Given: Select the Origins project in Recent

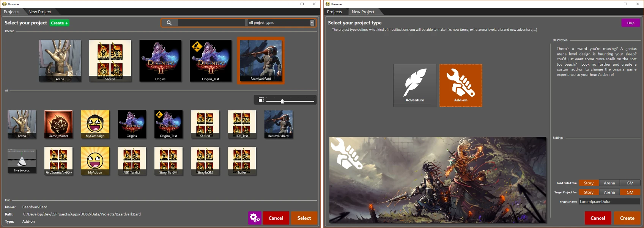Looking at the screenshot, I should (x=160, y=61).
